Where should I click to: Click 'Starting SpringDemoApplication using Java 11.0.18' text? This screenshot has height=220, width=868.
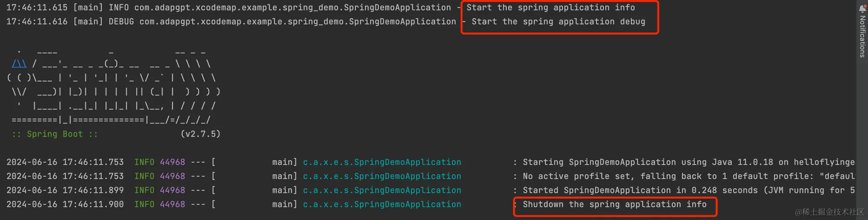(648, 162)
